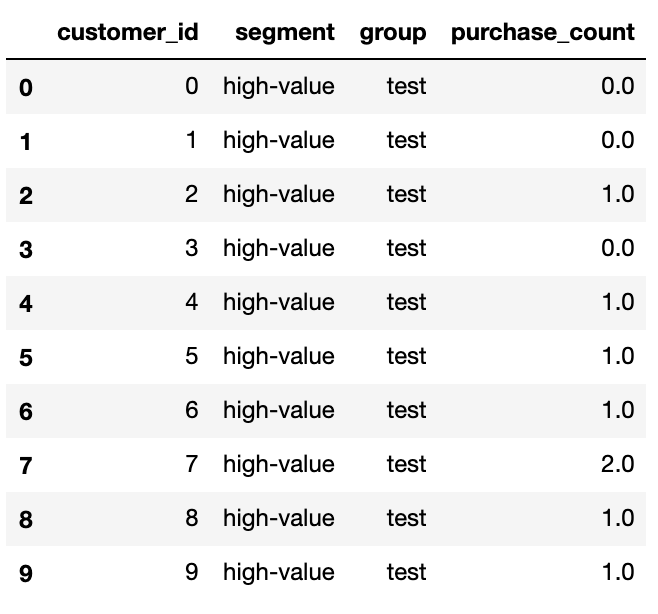Click the segment column header
This screenshot has width=658, height=614.
click(285, 32)
